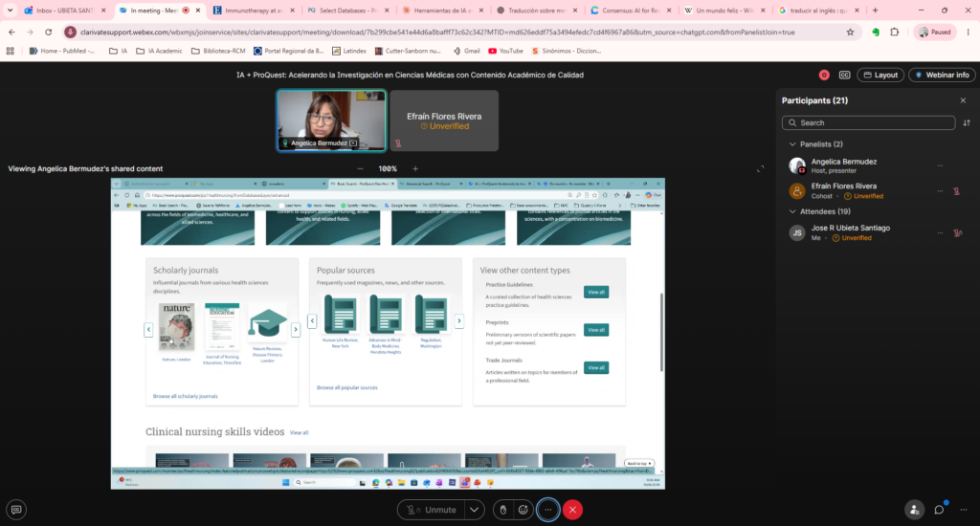Screen dimensions: 980x526
Task: Go back in browser history
Action: 11,32
